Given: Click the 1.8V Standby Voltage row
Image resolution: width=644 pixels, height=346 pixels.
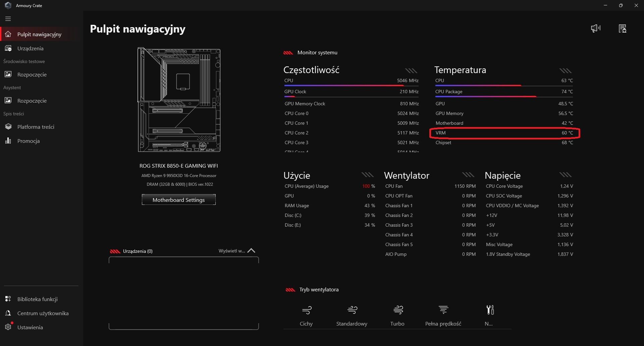Looking at the screenshot, I should tap(529, 254).
